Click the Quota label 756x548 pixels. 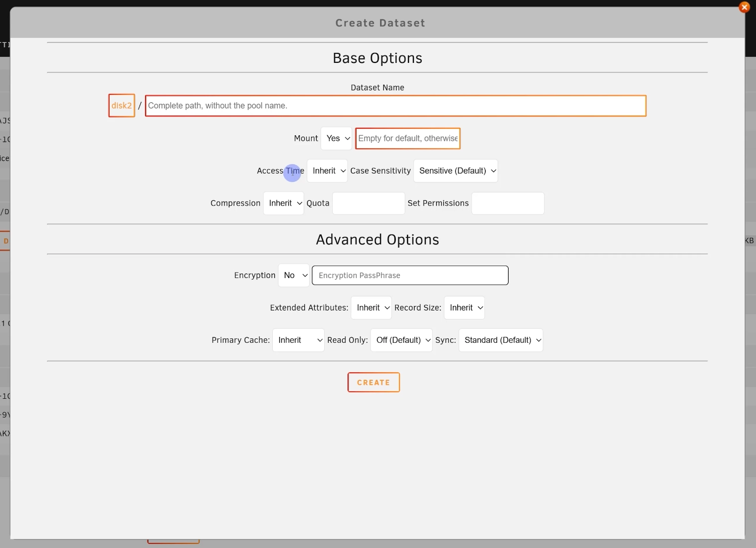[x=318, y=203]
